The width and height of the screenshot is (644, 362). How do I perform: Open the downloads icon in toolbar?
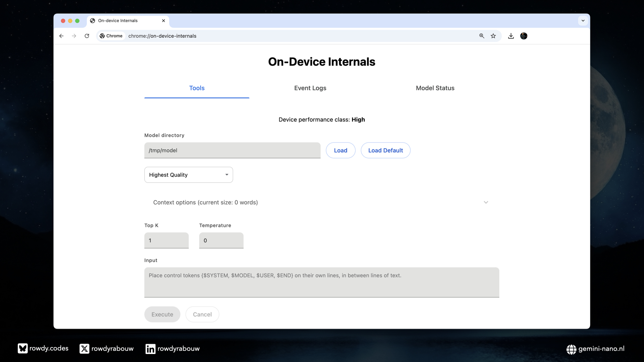click(511, 36)
